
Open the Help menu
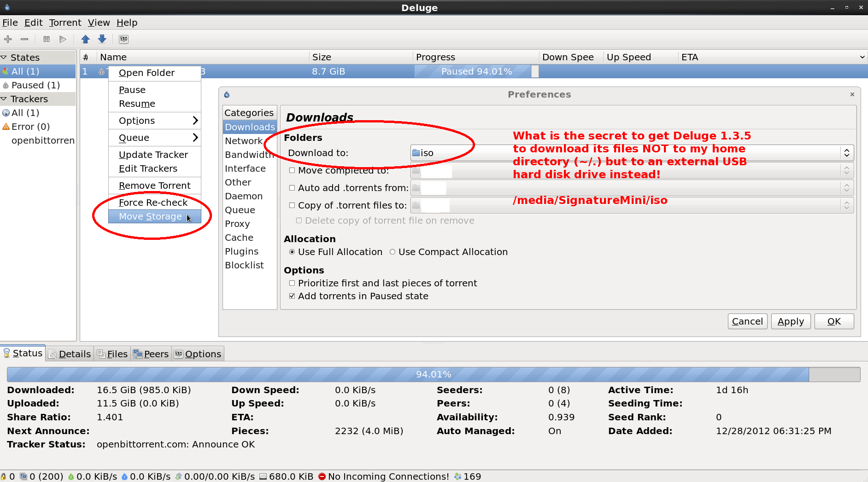127,23
